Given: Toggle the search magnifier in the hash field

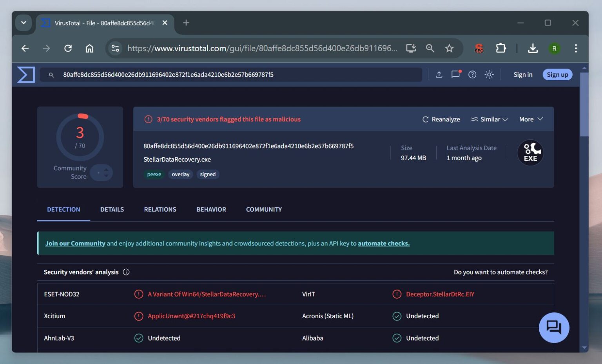Looking at the screenshot, I should point(51,74).
